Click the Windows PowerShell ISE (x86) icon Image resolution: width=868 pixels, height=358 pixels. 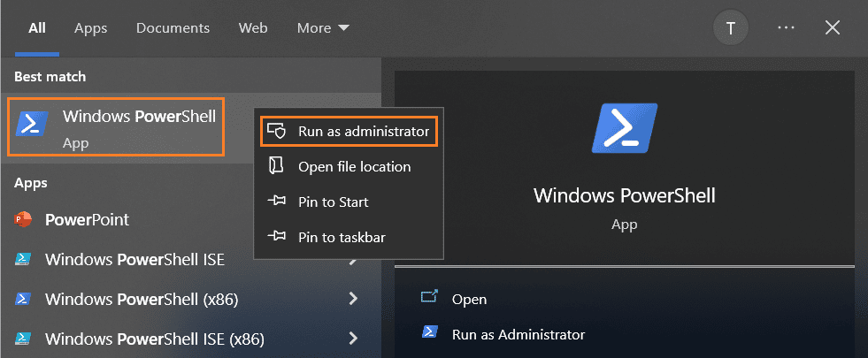point(24,339)
